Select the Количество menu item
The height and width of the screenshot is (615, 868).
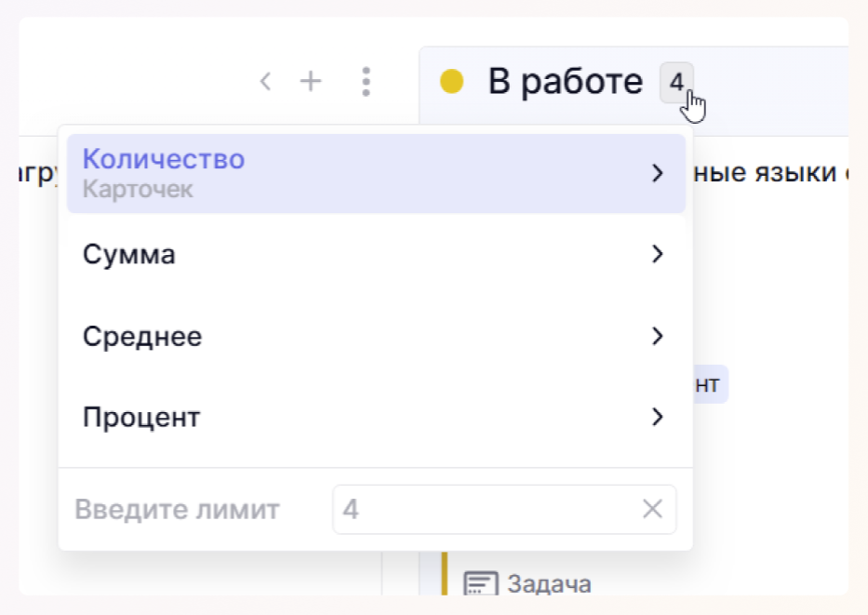point(164,159)
